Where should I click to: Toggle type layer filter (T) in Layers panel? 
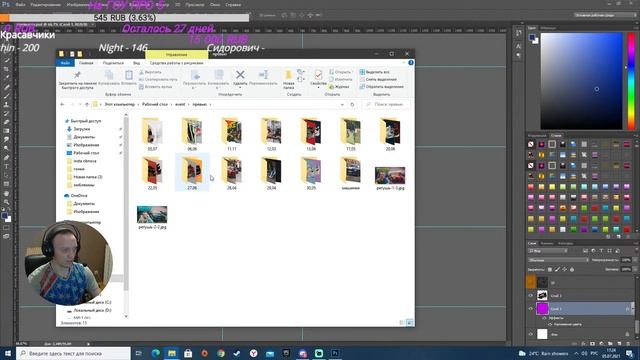click(601, 251)
